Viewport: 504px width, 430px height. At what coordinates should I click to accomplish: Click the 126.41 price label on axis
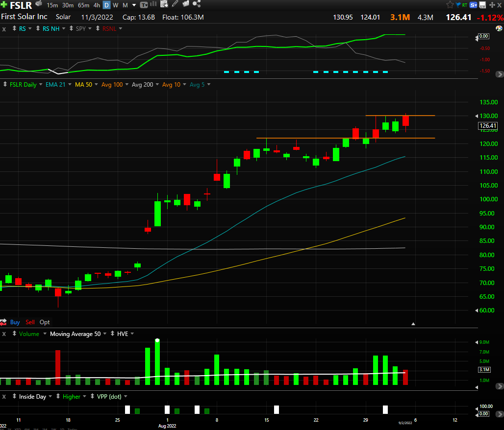click(x=488, y=125)
